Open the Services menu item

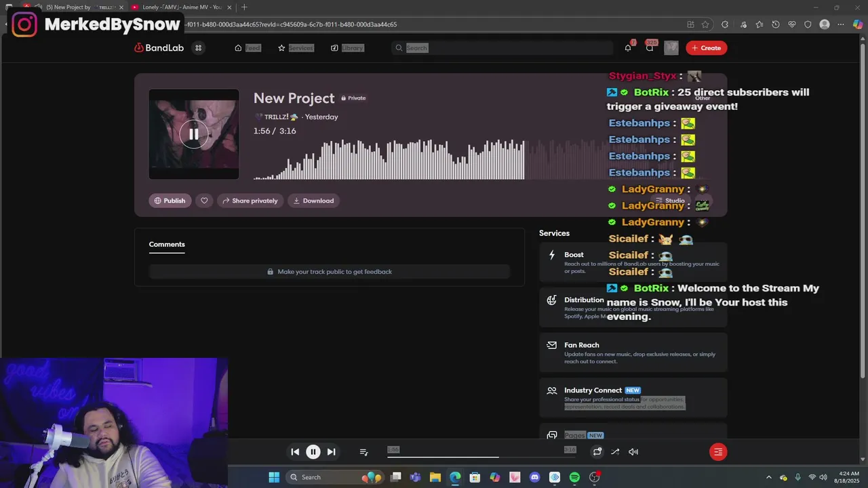tap(296, 47)
